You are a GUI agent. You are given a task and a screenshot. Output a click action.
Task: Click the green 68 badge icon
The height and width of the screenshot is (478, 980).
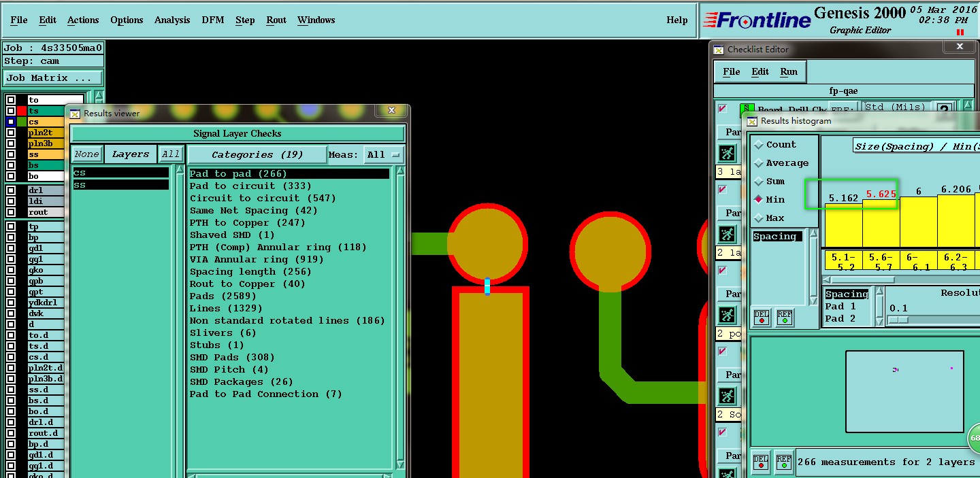click(974, 439)
